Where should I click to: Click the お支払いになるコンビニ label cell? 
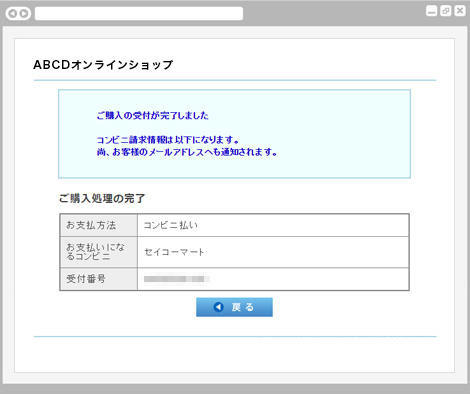99,252
